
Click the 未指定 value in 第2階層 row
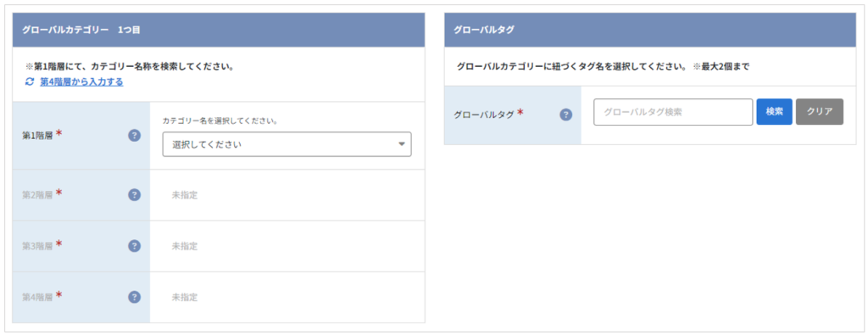pos(184,195)
